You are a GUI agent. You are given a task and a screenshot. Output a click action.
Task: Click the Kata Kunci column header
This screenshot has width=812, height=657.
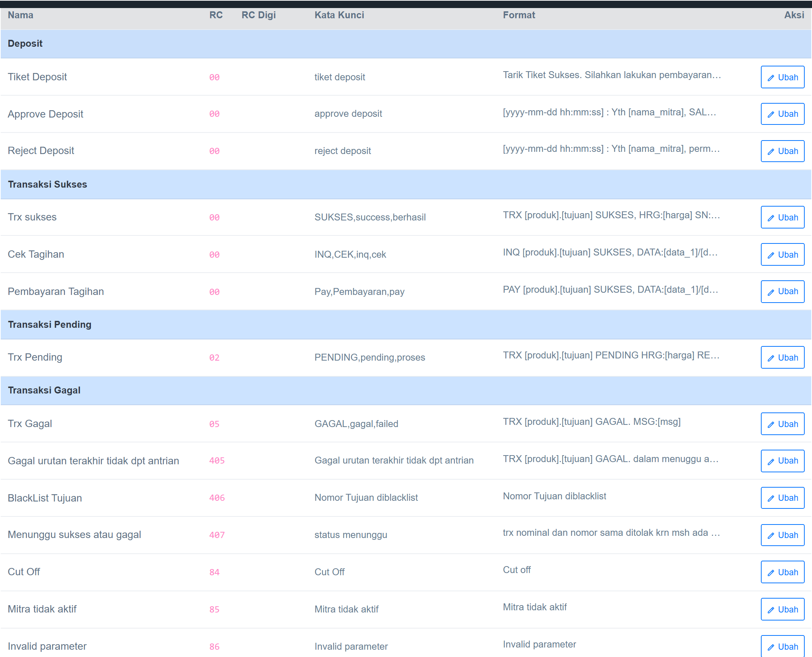[x=339, y=15]
